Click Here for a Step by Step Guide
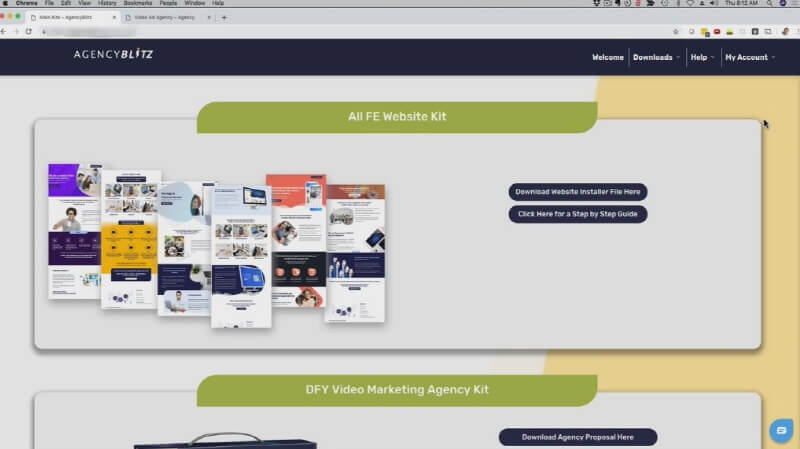The width and height of the screenshot is (800, 449). 578,214
